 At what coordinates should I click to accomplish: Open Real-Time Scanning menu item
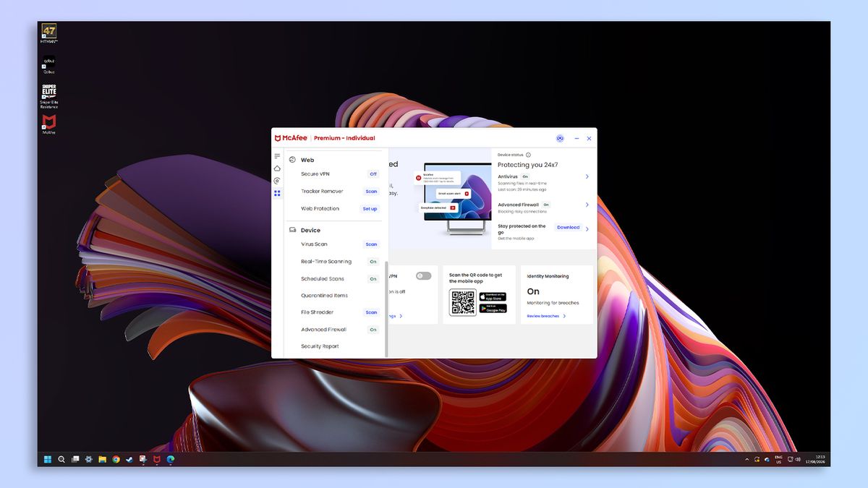(x=326, y=262)
